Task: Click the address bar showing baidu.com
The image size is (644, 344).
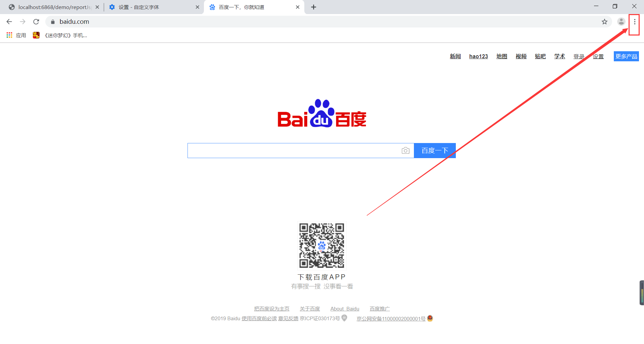Action: coord(329,22)
